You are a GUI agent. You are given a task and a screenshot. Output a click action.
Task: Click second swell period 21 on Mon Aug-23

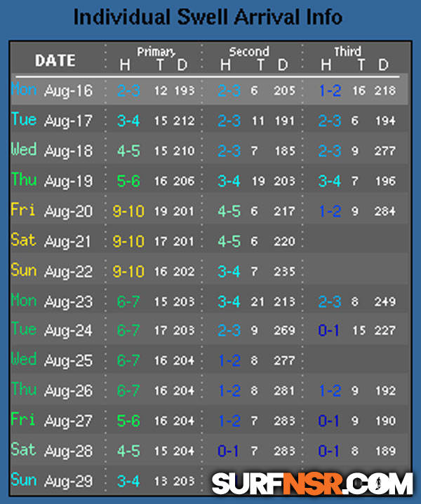(258, 301)
